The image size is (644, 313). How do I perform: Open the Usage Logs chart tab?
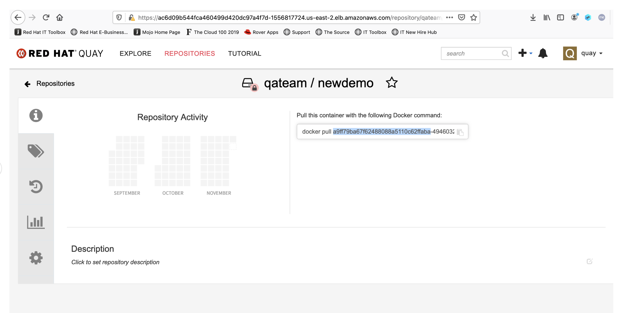click(x=36, y=222)
